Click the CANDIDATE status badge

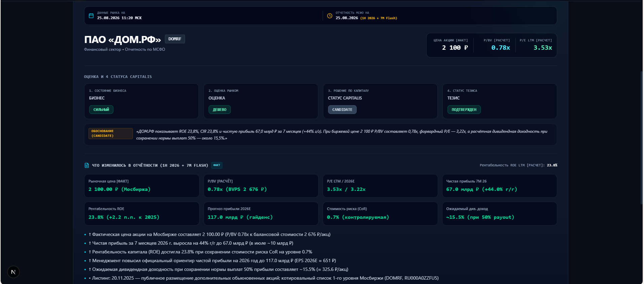coord(342,110)
